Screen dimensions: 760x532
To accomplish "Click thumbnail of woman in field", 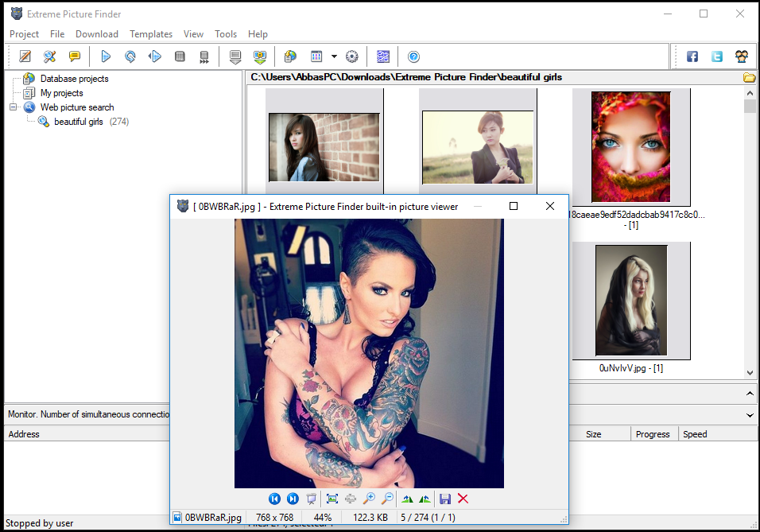I will [x=478, y=147].
